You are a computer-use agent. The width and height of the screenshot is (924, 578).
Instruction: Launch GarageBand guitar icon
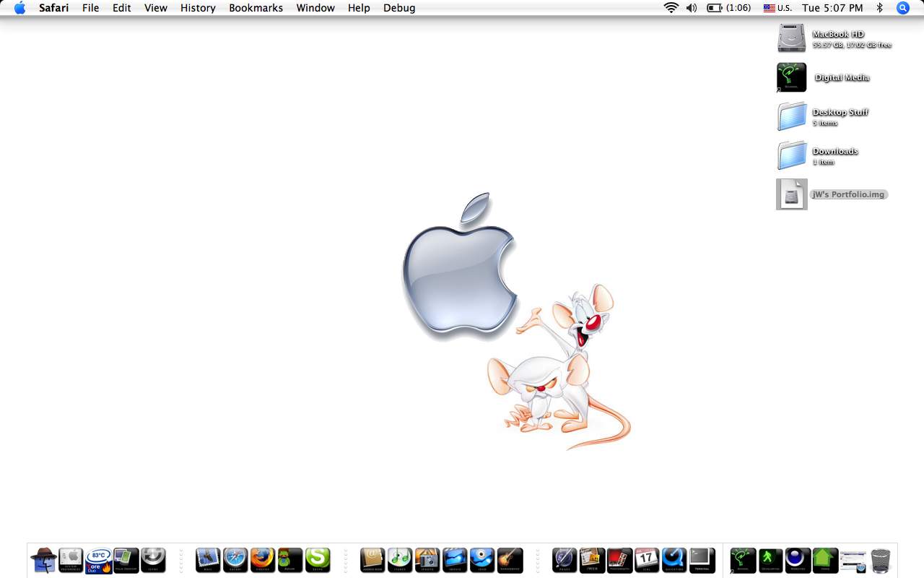(x=510, y=560)
